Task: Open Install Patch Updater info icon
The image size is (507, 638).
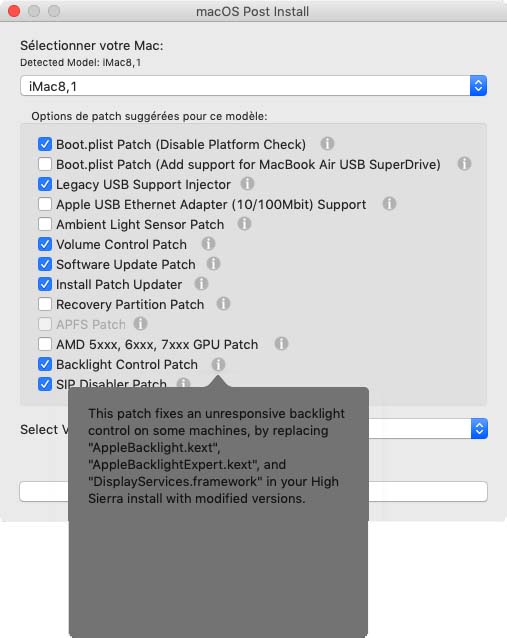Action: [201, 284]
